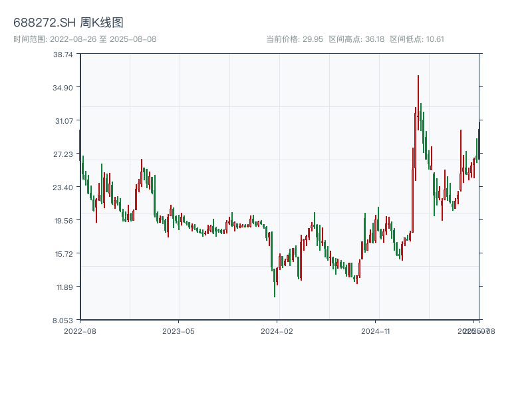This screenshot has height=399, width=532.
Task: Click the current price label 当前价格: 29.95
Action: tap(295, 39)
